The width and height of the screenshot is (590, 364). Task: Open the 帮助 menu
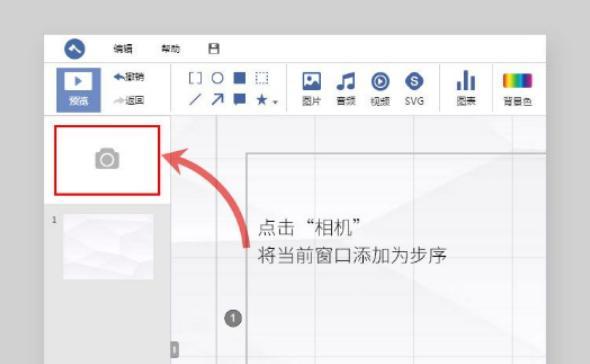tap(170, 49)
